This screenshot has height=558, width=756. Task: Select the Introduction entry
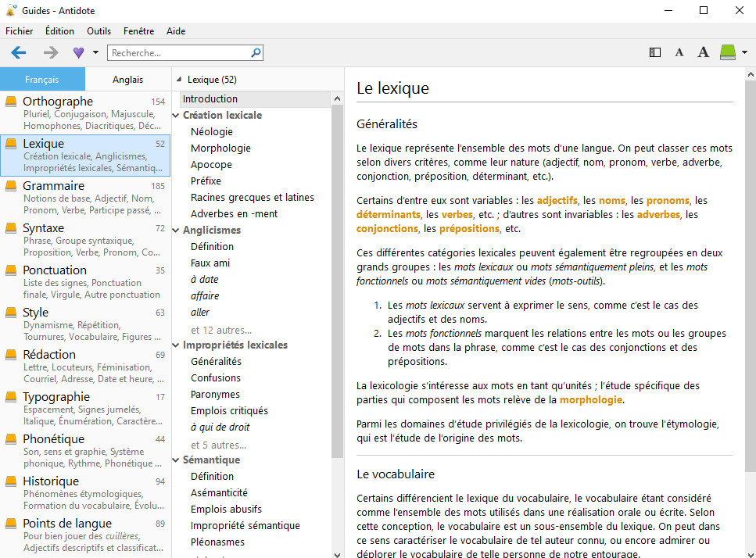pos(256,98)
